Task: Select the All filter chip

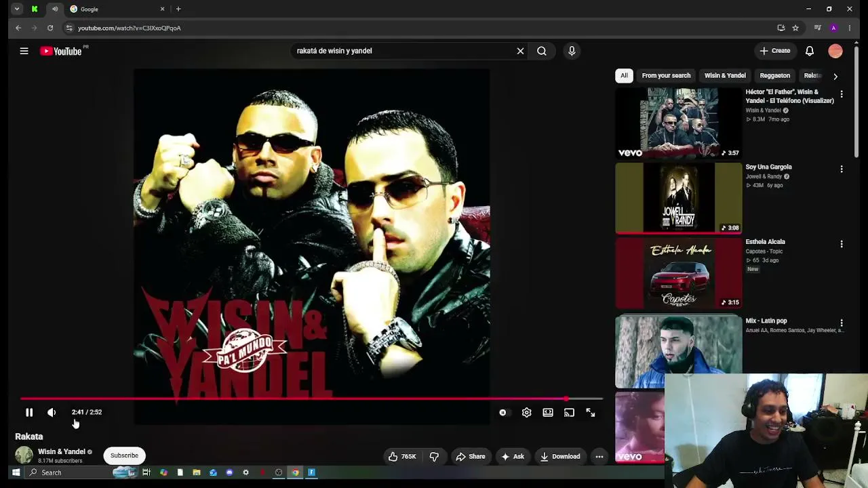Action: point(624,76)
